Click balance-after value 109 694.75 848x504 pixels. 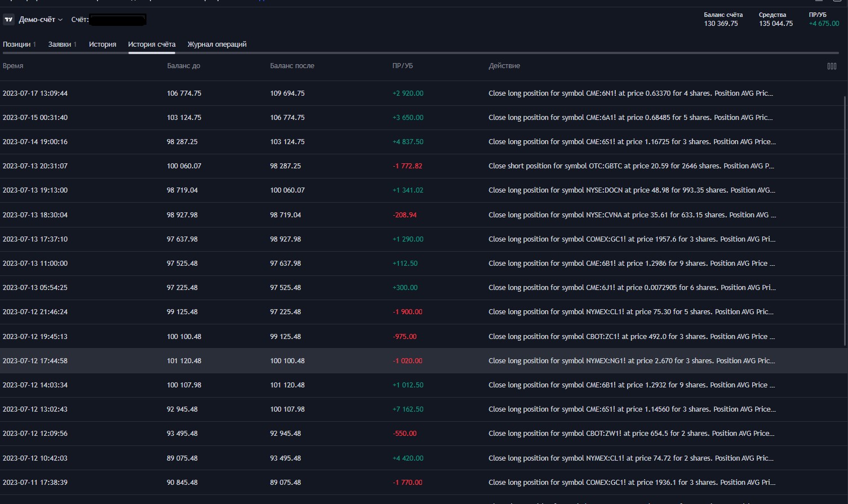point(287,93)
